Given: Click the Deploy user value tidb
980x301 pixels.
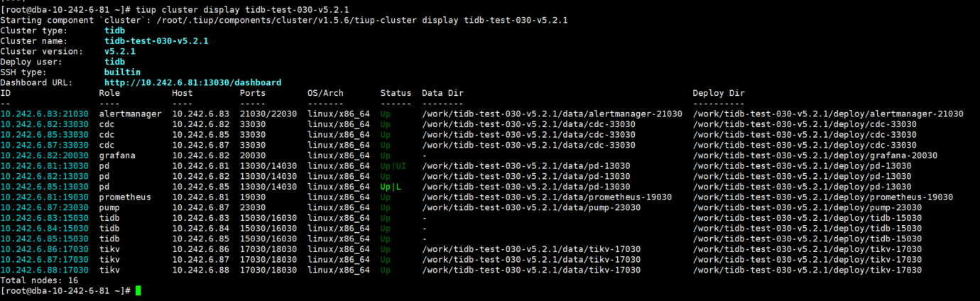Looking at the screenshot, I should click(x=114, y=62).
